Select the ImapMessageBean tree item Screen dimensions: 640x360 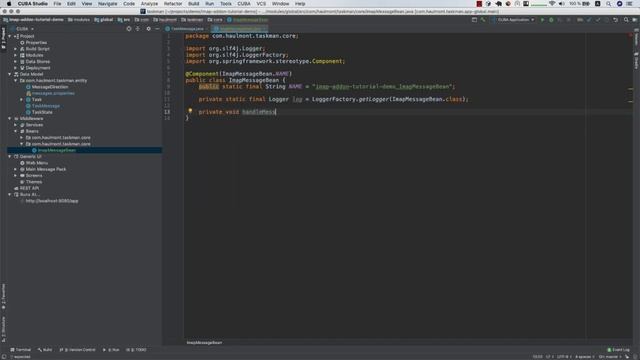[x=57, y=150]
